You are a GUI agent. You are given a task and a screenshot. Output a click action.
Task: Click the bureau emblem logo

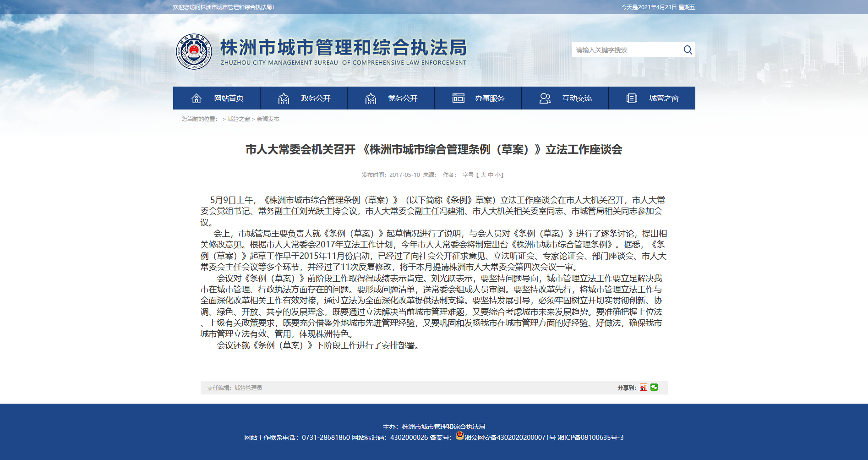tap(194, 51)
